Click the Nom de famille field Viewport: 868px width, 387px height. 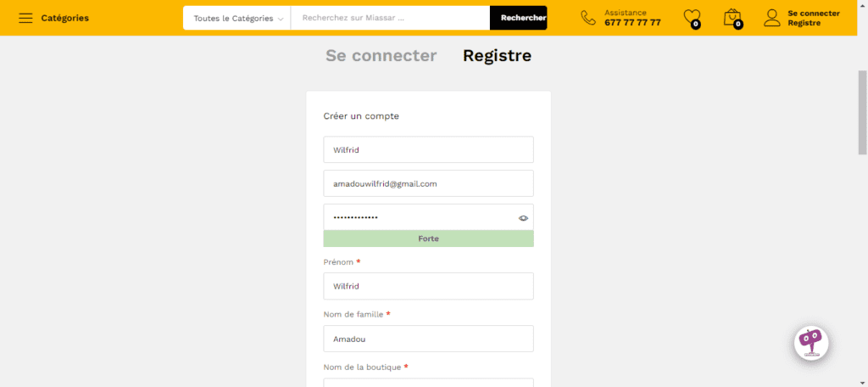(428, 339)
